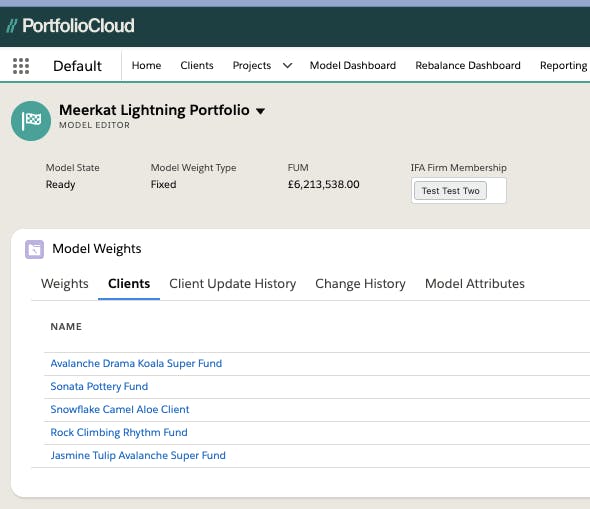Click the FUM value £6,213,538.00

[x=324, y=184]
